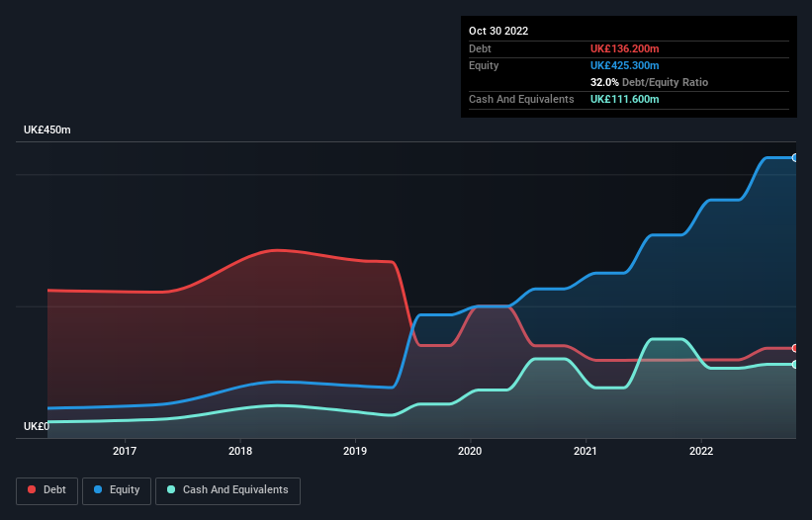Click Cash And Equivalents label in tooltip

pos(521,99)
